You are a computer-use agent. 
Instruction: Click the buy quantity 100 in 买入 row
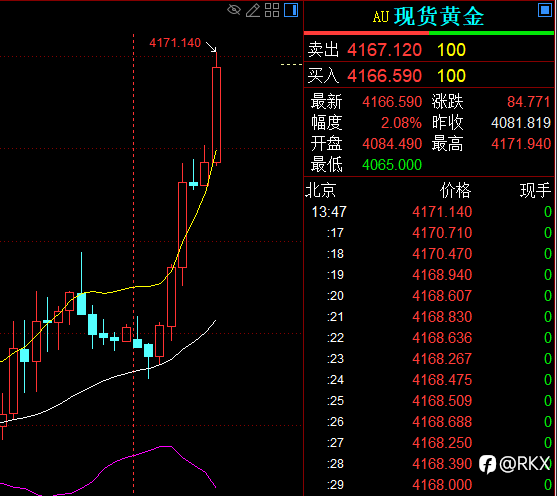coord(451,76)
